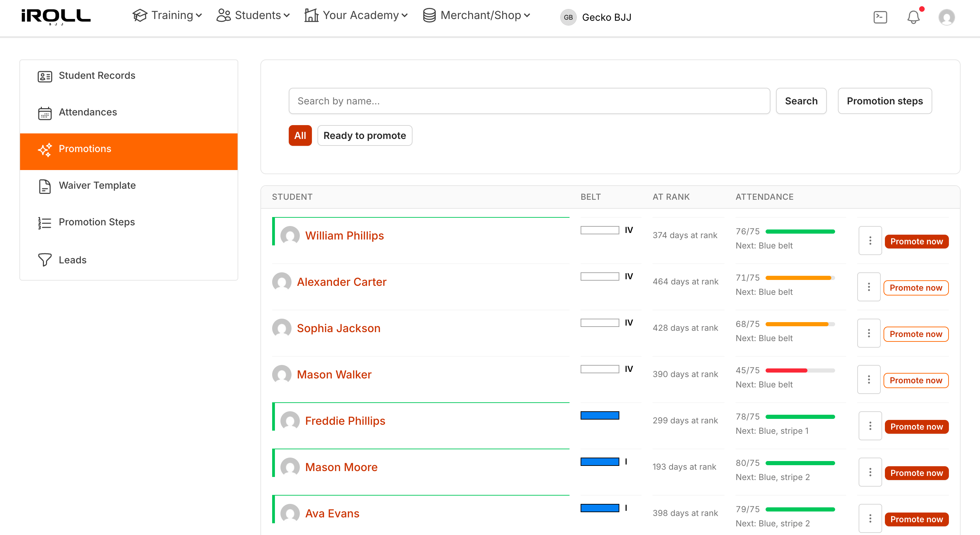Open Freddie Phillips student link
The width and height of the screenshot is (980, 535).
pos(345,421)
